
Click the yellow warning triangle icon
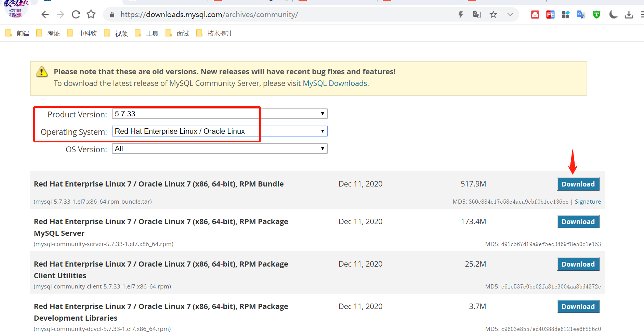pos(42,72)
